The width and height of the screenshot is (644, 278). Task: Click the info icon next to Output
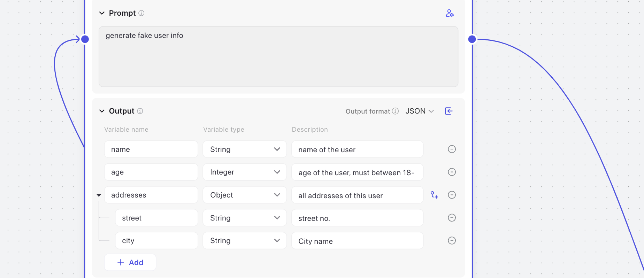click(x=140, y=111)
